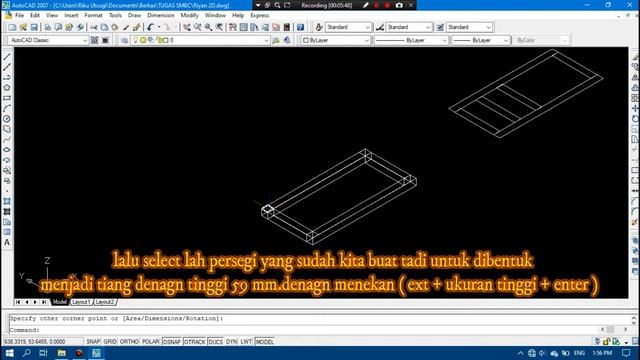640x360 pixels.
Task: Open the View menu
Action: (x=52, y=15)
